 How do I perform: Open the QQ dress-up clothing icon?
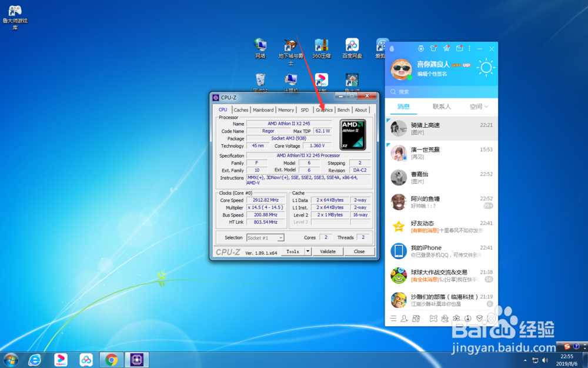434,49
